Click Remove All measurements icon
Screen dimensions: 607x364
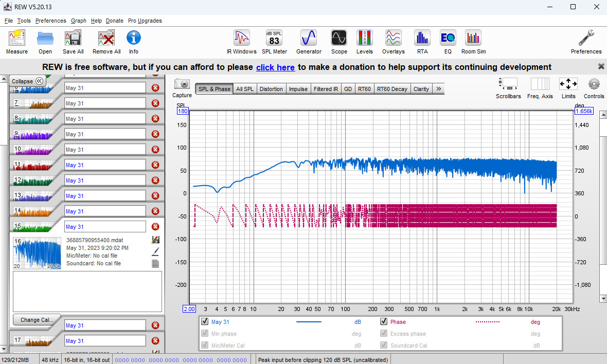click(106, 38)
